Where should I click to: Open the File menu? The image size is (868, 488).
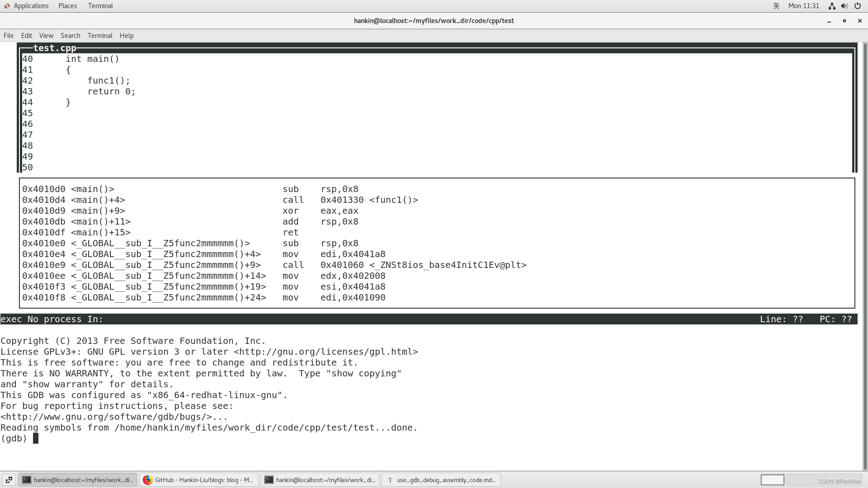[x=9, y=36]
